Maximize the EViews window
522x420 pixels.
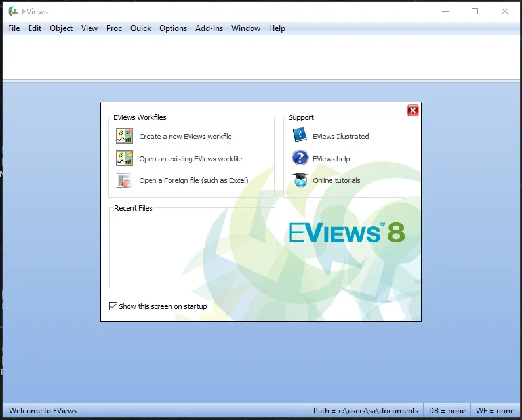pyautogui.click(x=475, y=11)
